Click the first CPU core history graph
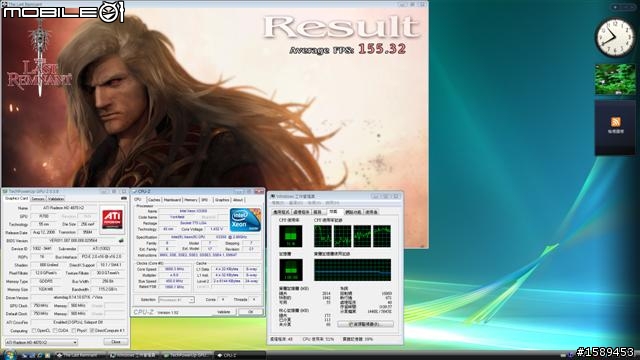The width and height of the screenshot is (640, 360). pyautogui.click(x=322, y=236)
